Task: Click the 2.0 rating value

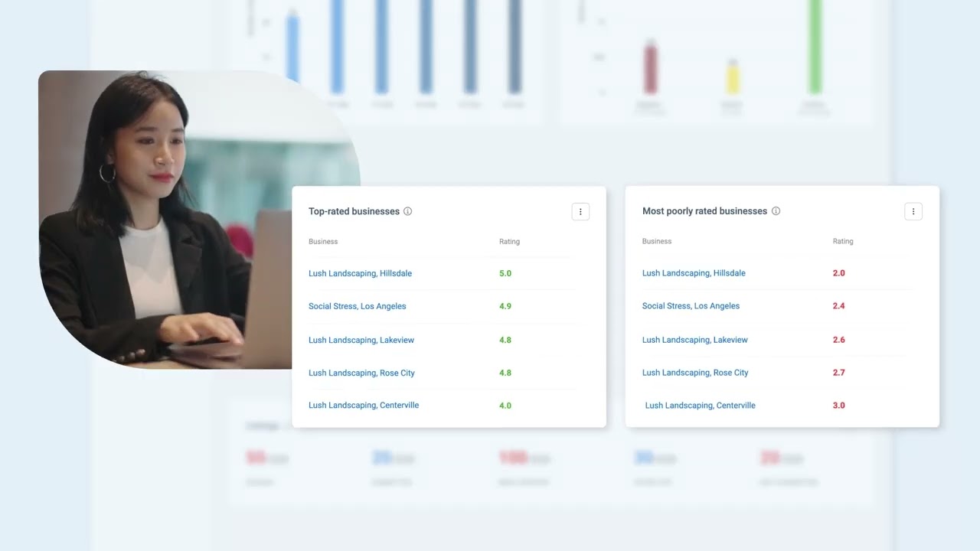Action: [839, 272]
